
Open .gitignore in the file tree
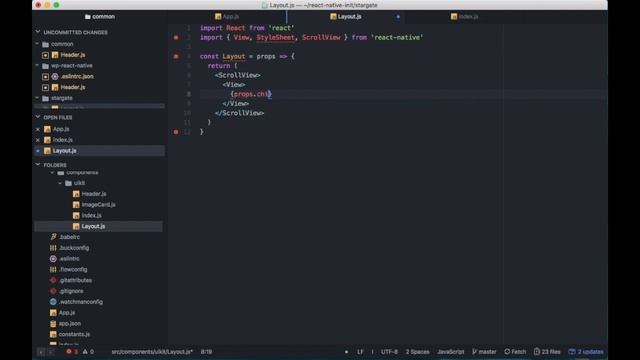[x=71, y=291]
